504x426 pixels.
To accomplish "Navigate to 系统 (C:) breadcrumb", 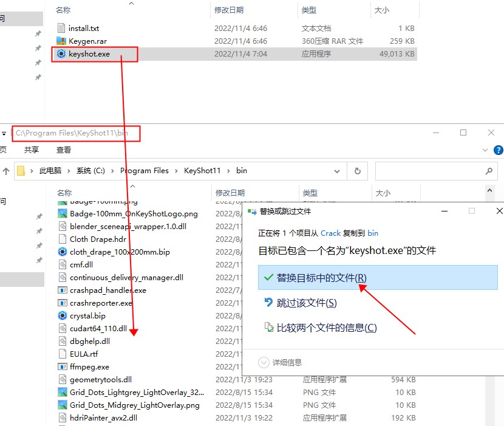I will coord(90,171).
